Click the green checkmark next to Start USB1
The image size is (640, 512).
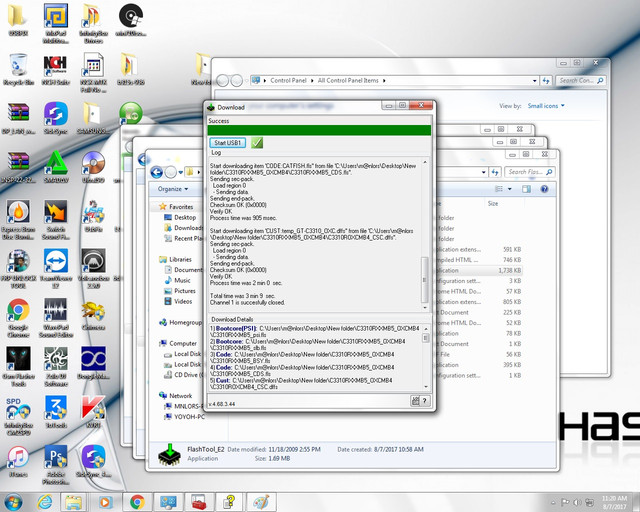tap(257, 142)
